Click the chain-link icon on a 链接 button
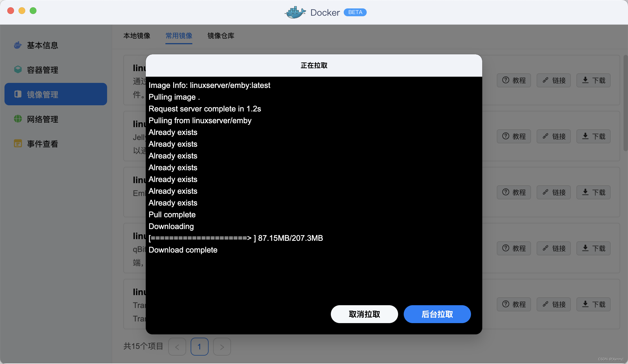The width and height of the screenshot is (628, 364). pyautogui.click(x=545, y=80)
